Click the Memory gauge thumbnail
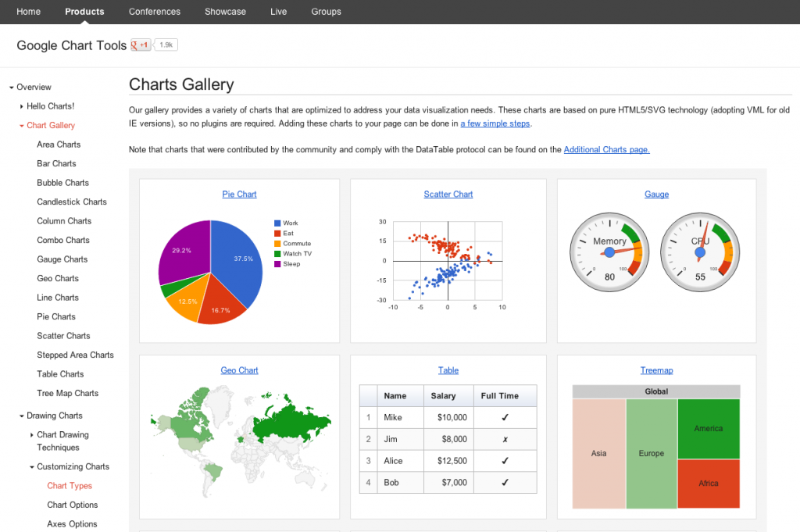 609,252
